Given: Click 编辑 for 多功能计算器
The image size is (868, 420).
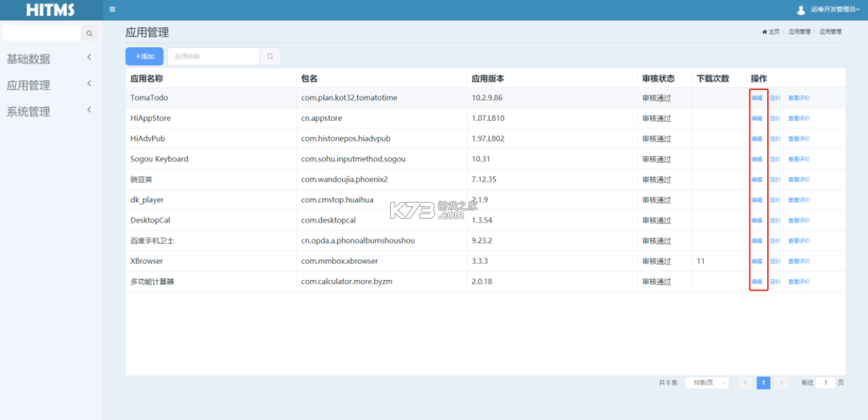Looking at the screenshot, I should pyautogui.click(x=757, y=281).
